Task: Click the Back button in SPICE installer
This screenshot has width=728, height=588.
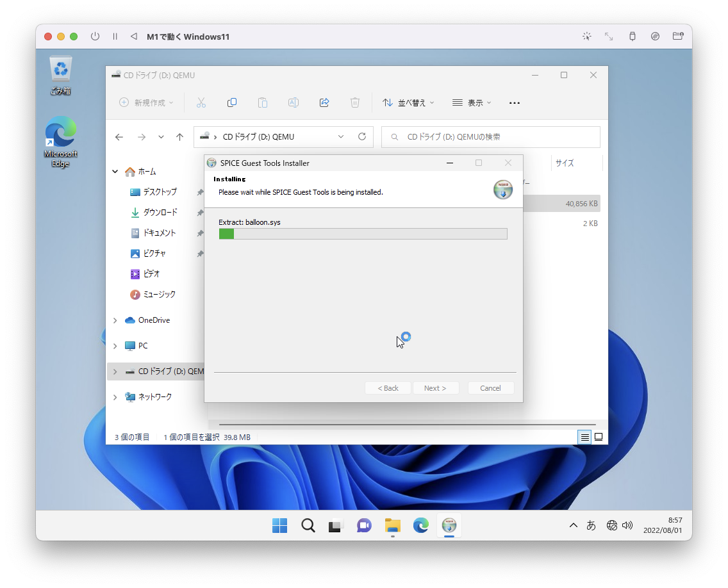Action: [x=388, y=388]
